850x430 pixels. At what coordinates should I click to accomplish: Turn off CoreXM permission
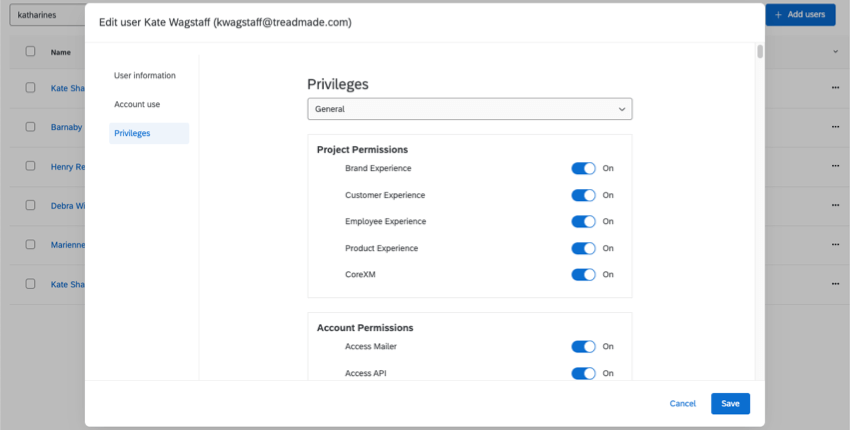pos(583,274)
